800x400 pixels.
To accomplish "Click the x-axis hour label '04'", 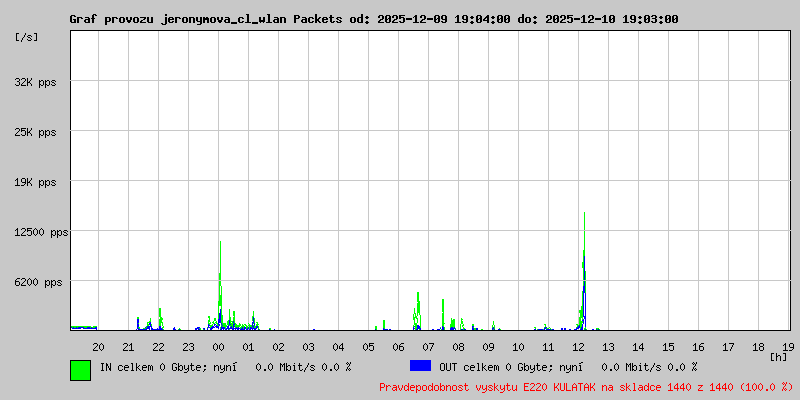I will pos(338,347).
